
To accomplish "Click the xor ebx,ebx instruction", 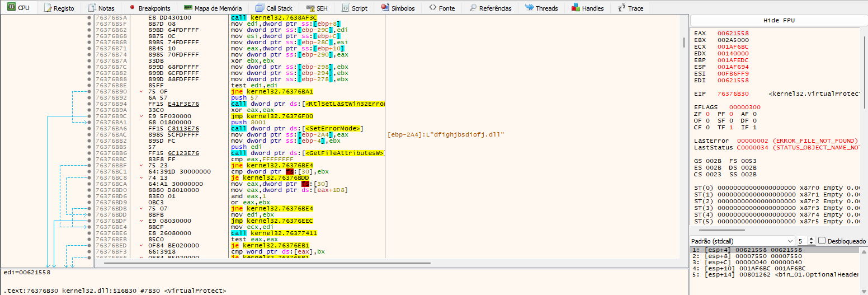I will 252,60.
